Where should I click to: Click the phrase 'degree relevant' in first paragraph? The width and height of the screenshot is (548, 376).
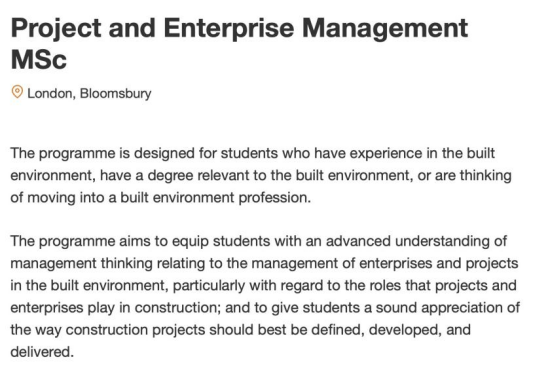(x=198, y=175)
